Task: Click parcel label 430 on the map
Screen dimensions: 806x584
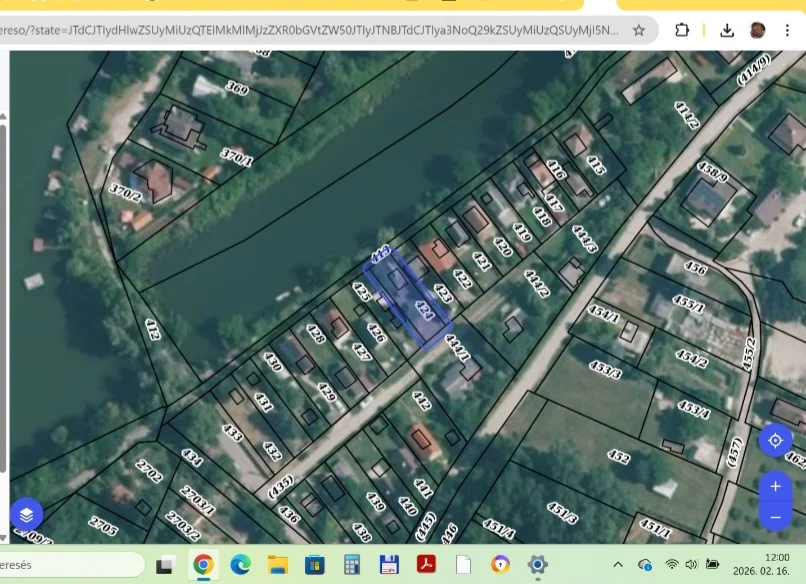Action: coord(272,361)
